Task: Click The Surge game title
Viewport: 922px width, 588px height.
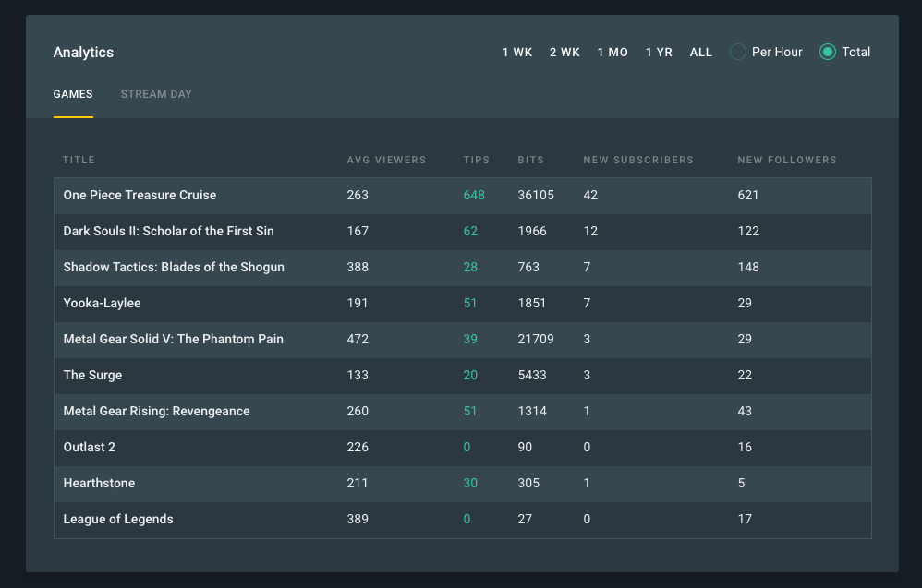Action: [x=93, y=375]
